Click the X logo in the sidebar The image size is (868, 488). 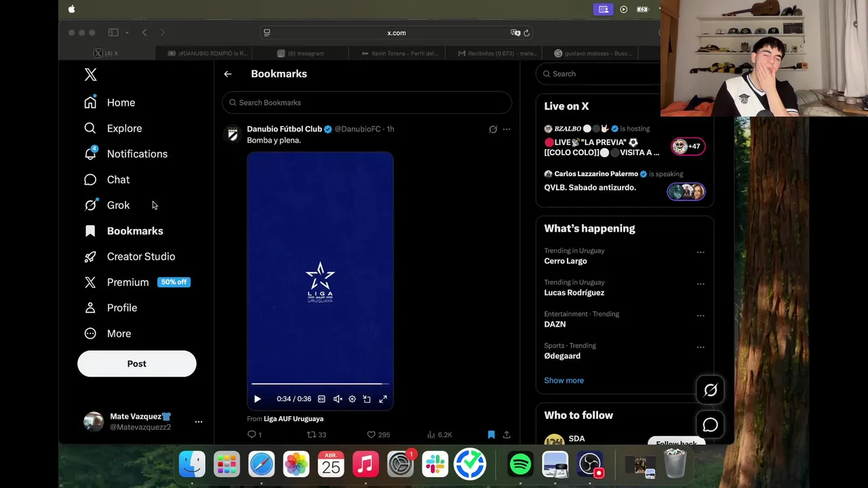click(91, 75)
